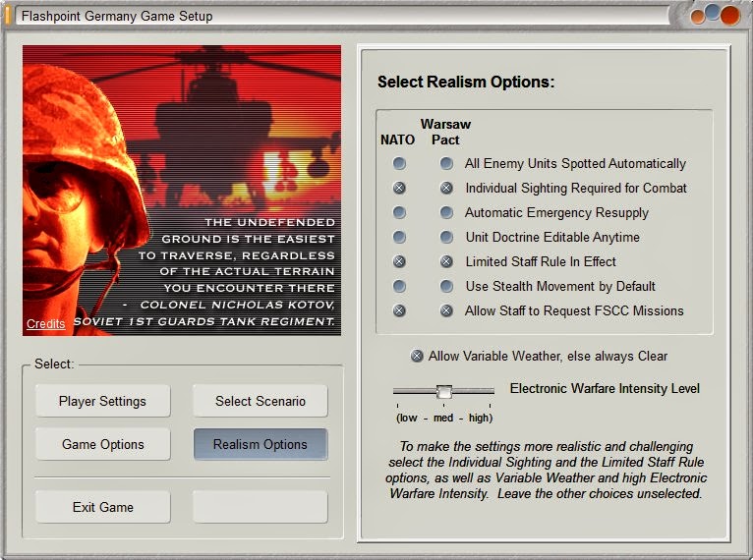Toggle Allow Variable Weather checkbox
The image size is (753, 560).
coord(417,356)
